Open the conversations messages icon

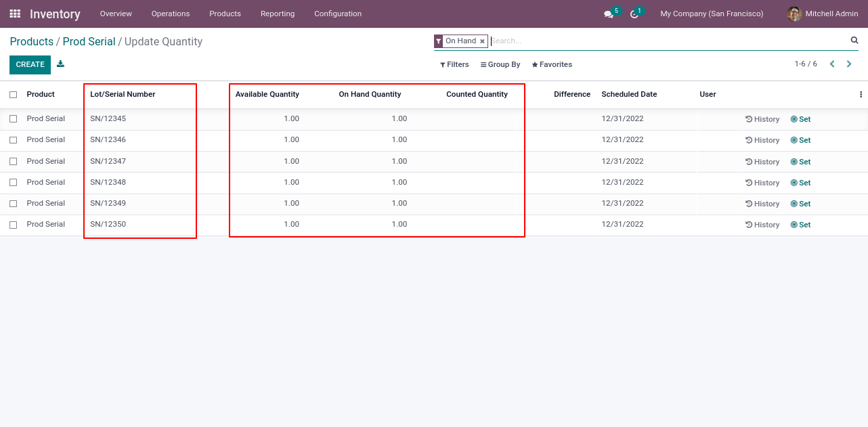(609, 14)
